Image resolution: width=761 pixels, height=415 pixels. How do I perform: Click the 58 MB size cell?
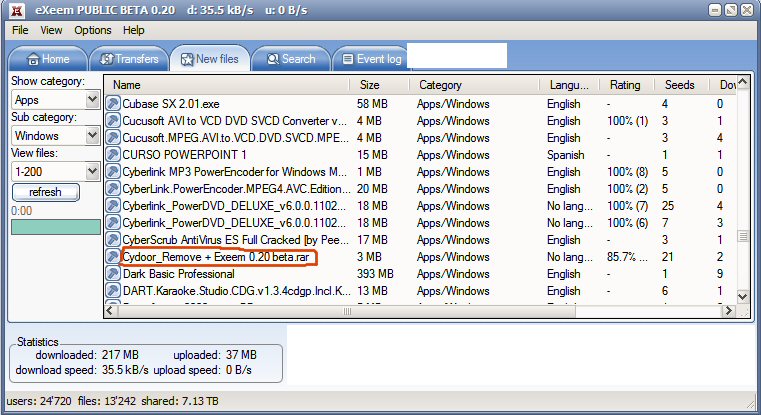pyautogui.click(x=372, y=104)
